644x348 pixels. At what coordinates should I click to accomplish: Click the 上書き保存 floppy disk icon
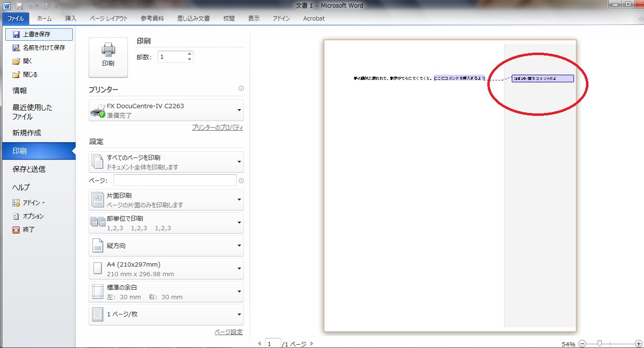click(x=16, y=34)
